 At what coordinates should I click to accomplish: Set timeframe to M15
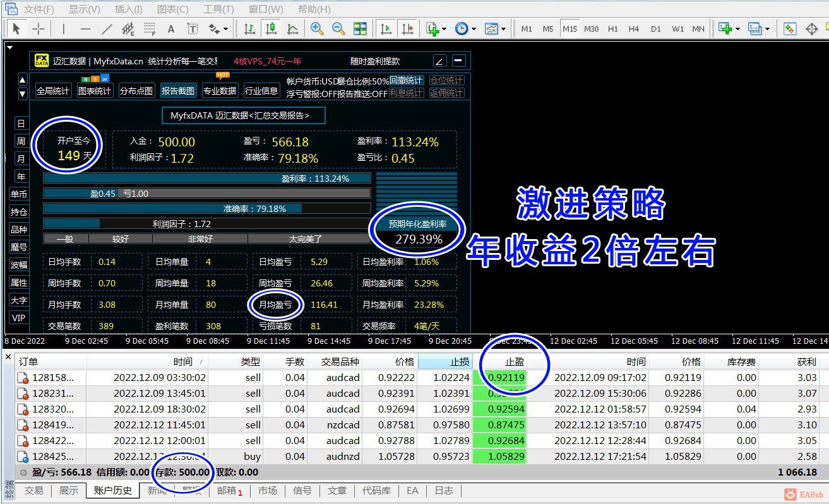570,28
